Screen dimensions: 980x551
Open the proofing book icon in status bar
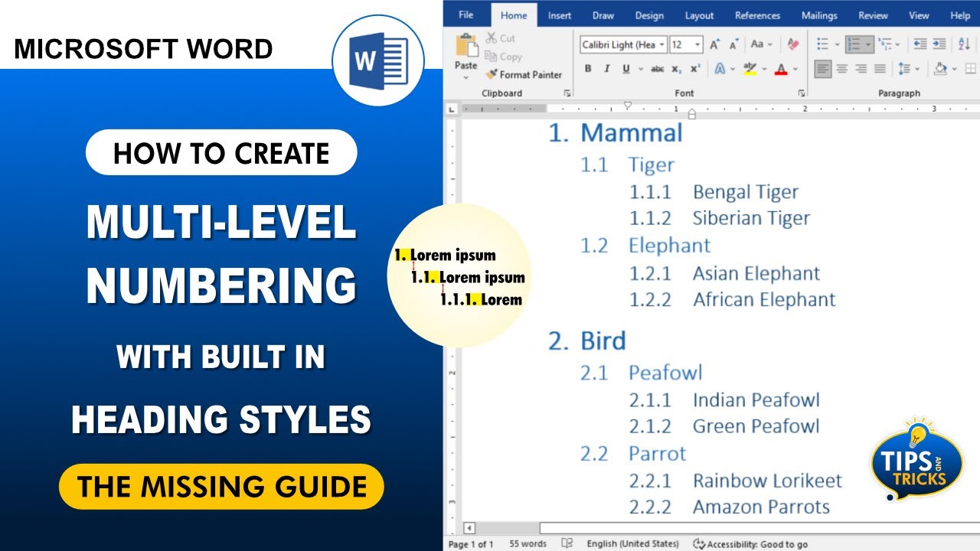tap(567, 543)
